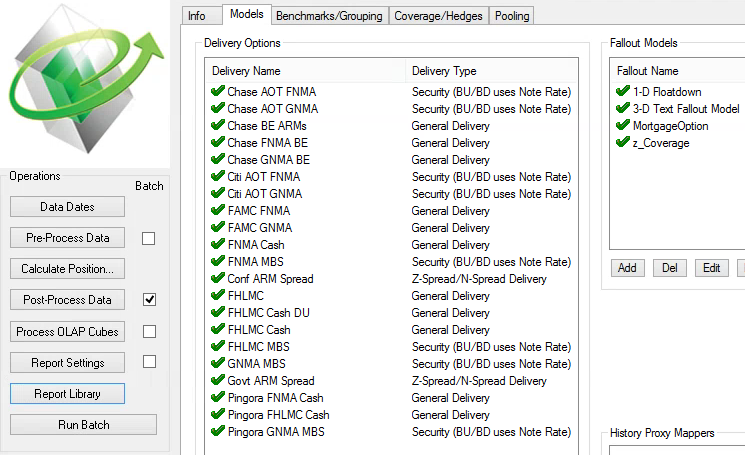Click Add under Fallout Models
This screenshot has width=745, height=455.
click(627, 268)
